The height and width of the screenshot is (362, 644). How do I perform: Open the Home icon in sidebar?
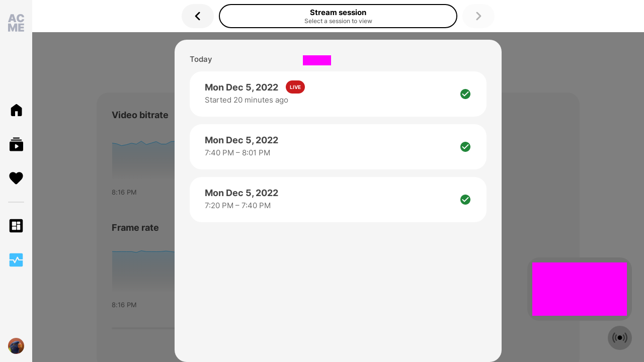click(16, 110)
